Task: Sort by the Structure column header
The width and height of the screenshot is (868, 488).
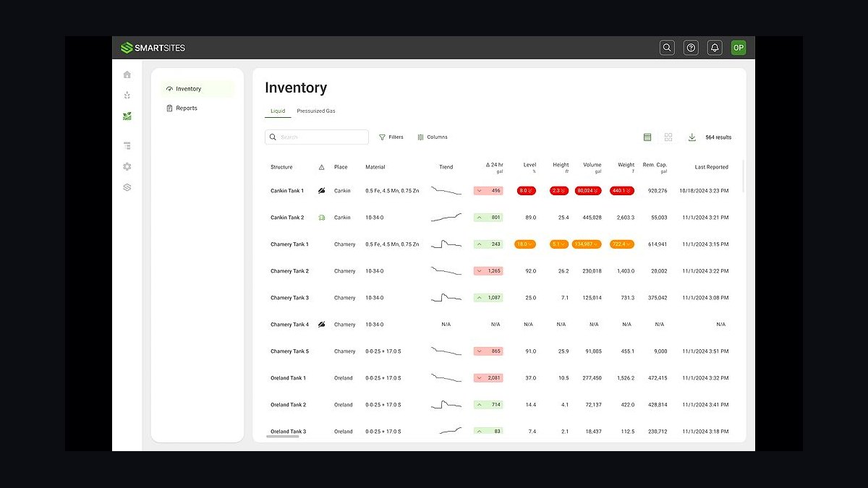Action: 281,167
